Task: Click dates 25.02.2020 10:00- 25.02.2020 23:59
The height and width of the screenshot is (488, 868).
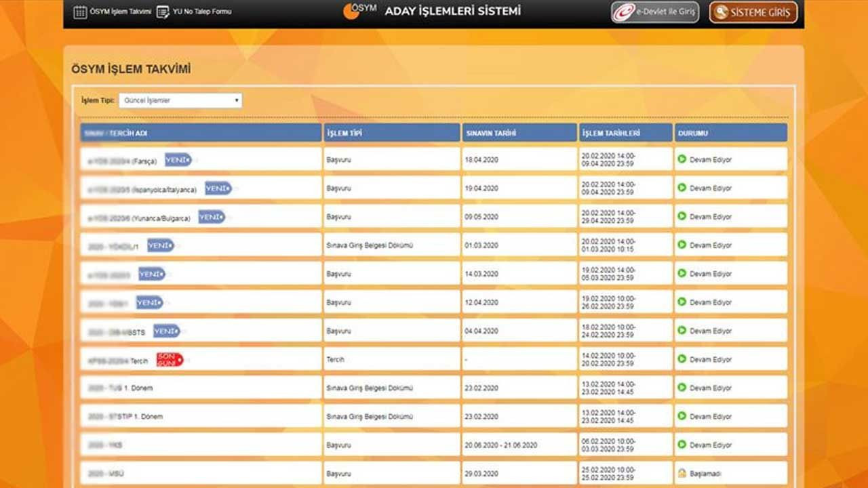Action: (x=608, y=473)
